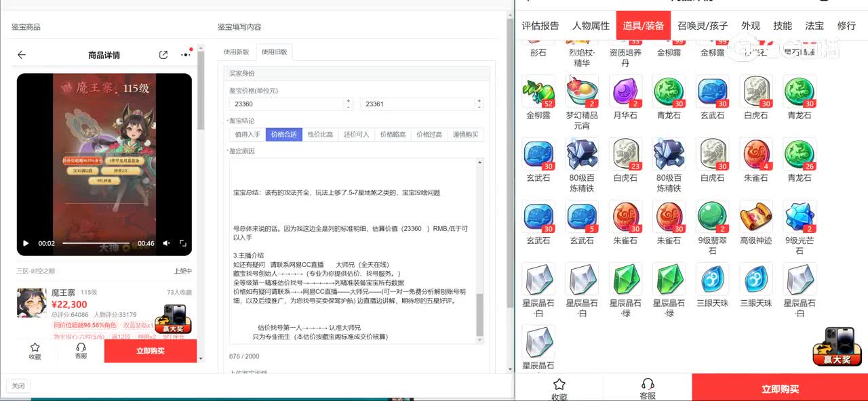Expand the product video to fullscreen
Image resolution: width=868 pixels, height=401 pixels.
(x=183, y=243)
